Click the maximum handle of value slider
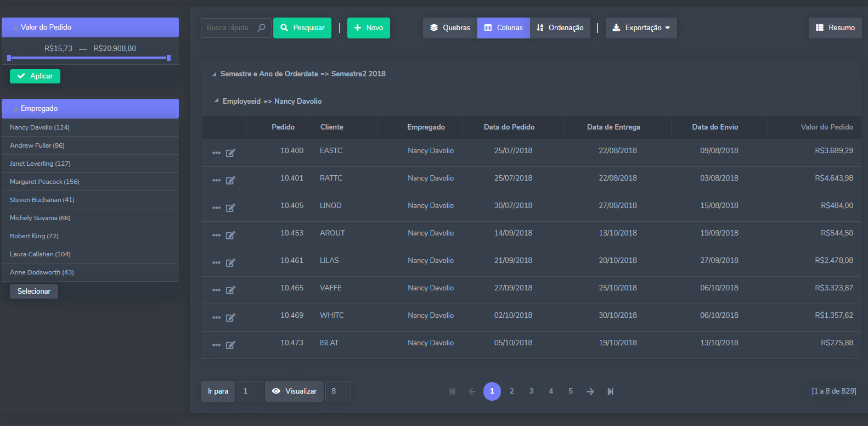 click(x=168, y=58)
